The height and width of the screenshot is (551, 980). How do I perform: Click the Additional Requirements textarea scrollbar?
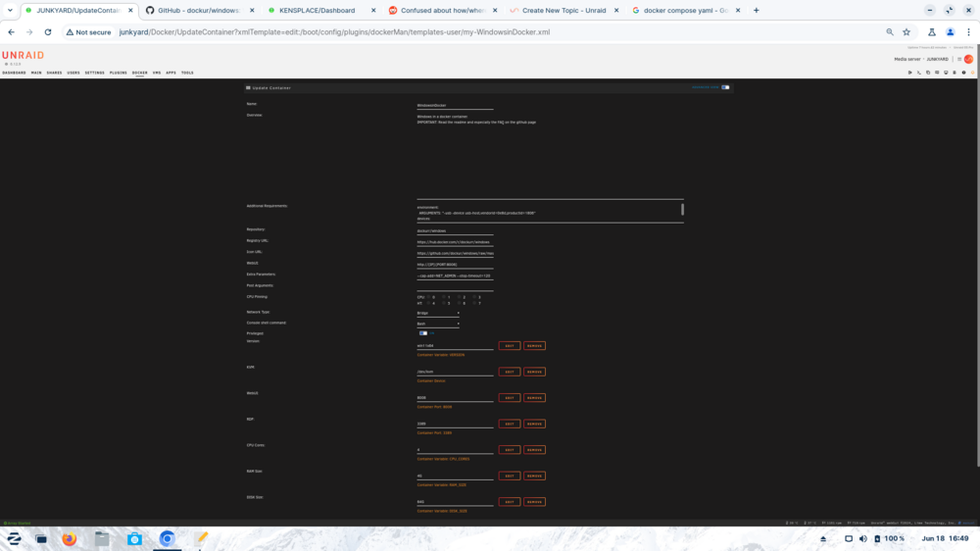pos(682,209)
